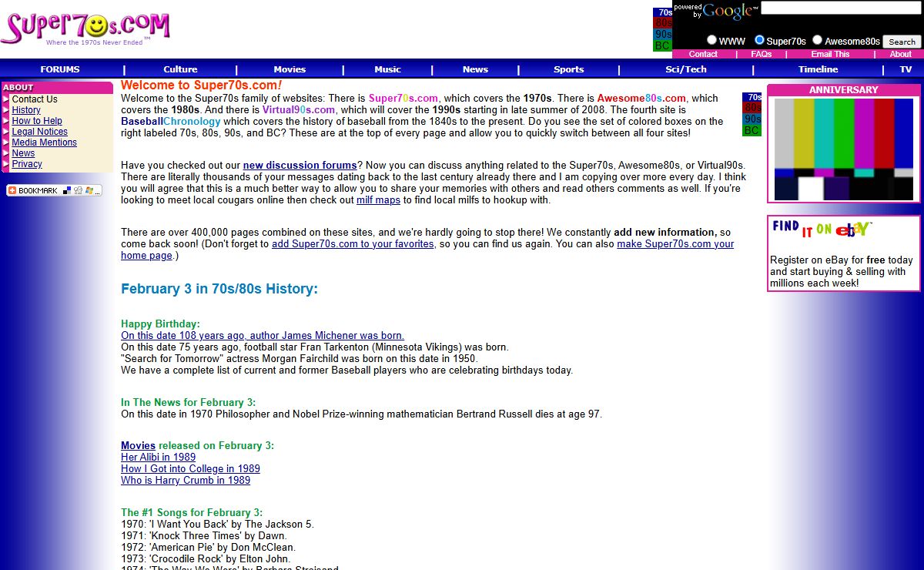
Task: Open the Legal Notices link
Action: [x=40, y=132]
